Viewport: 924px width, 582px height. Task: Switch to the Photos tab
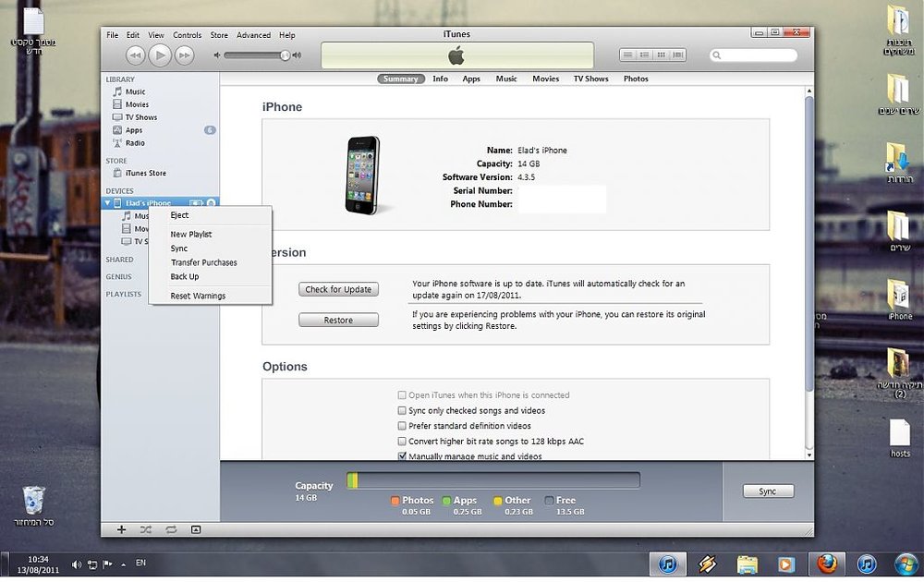coord(636,79)
